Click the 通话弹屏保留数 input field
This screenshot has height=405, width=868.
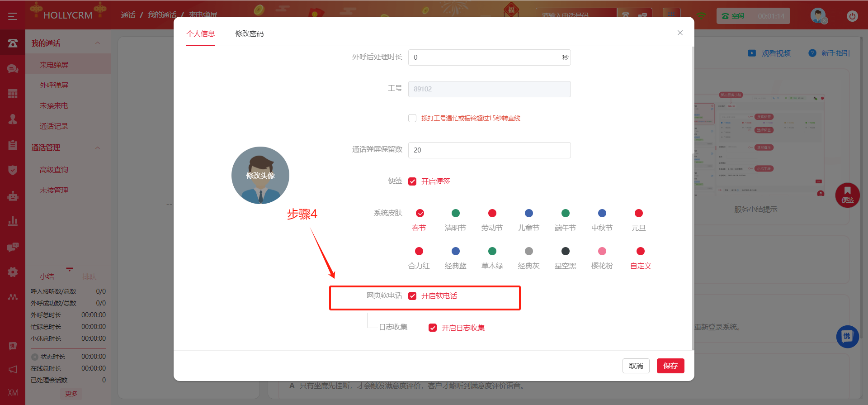pos(489,150)
